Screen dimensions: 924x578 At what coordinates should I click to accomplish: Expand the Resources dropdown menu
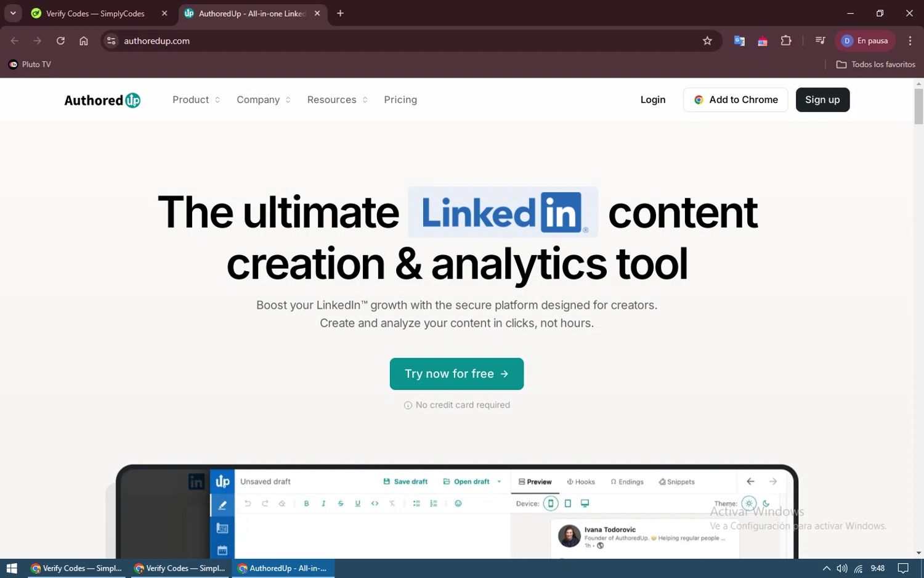tap(338, 100)
